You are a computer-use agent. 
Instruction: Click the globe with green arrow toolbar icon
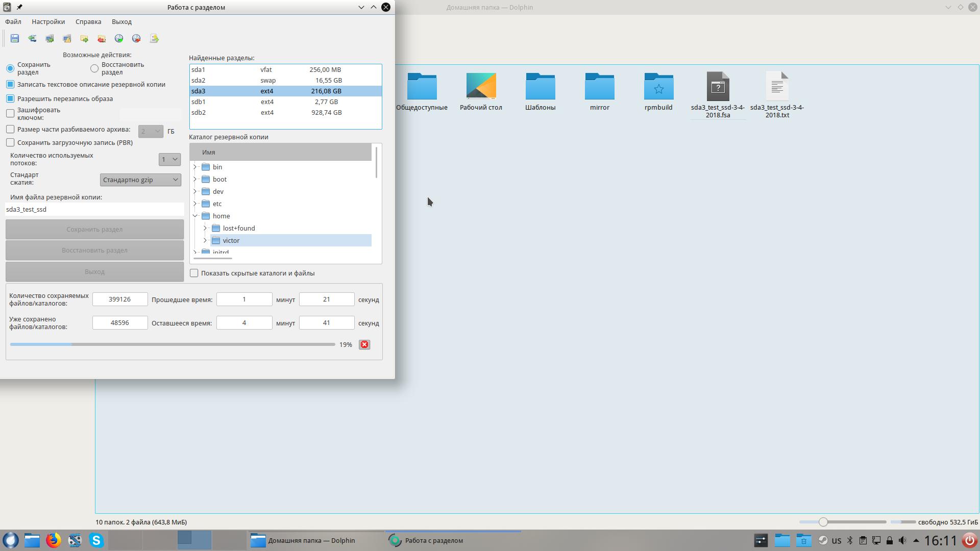point(119,38)
